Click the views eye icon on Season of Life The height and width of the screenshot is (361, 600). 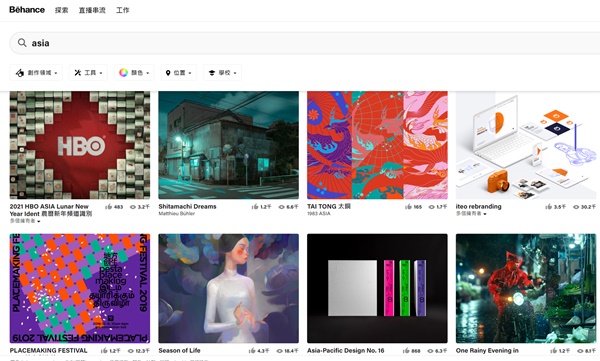(x=281, y=351)
